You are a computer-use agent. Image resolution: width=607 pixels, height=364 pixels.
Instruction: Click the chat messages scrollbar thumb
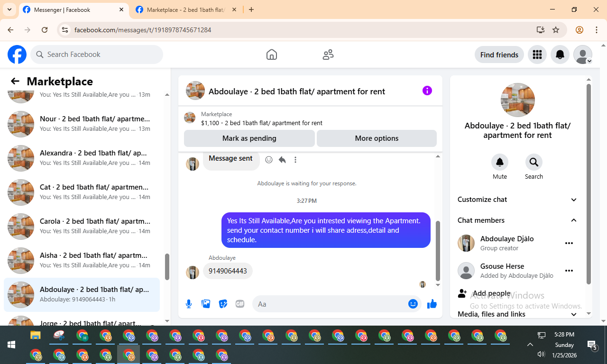click(x=438, y=251)
